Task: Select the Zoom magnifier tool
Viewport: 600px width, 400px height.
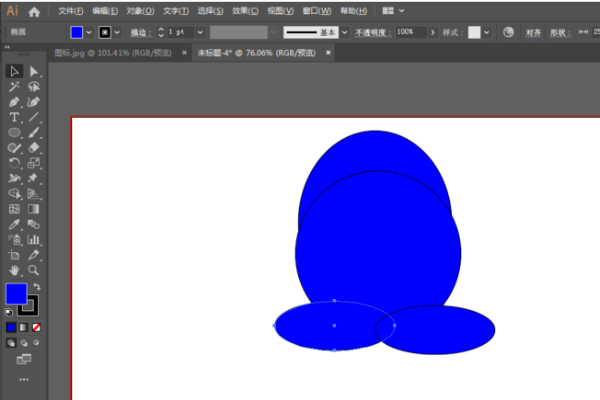Action: [34, 270]
